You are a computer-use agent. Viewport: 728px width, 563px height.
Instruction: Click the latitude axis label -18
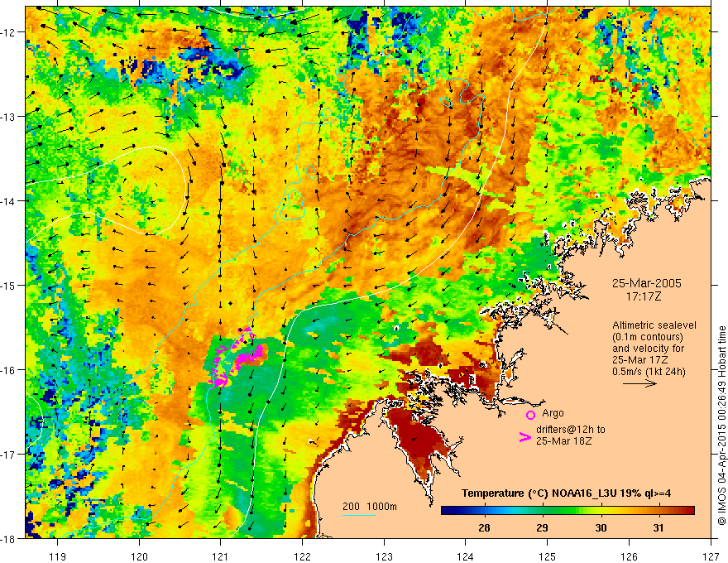click(x=9, y=538)
